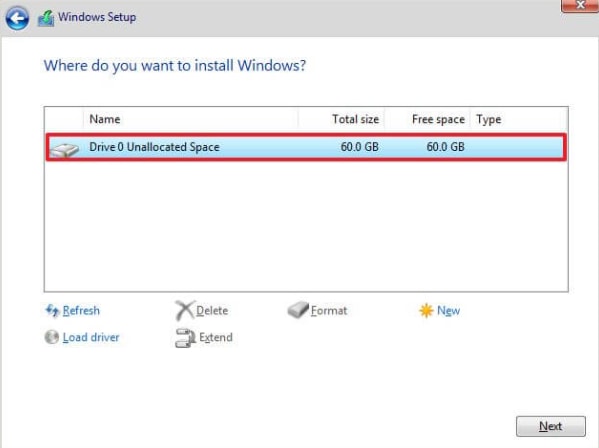Go back using the blue arrow button
Image resolution: width=599 pixels, height=448 pixels.
(x=17, y=18)
